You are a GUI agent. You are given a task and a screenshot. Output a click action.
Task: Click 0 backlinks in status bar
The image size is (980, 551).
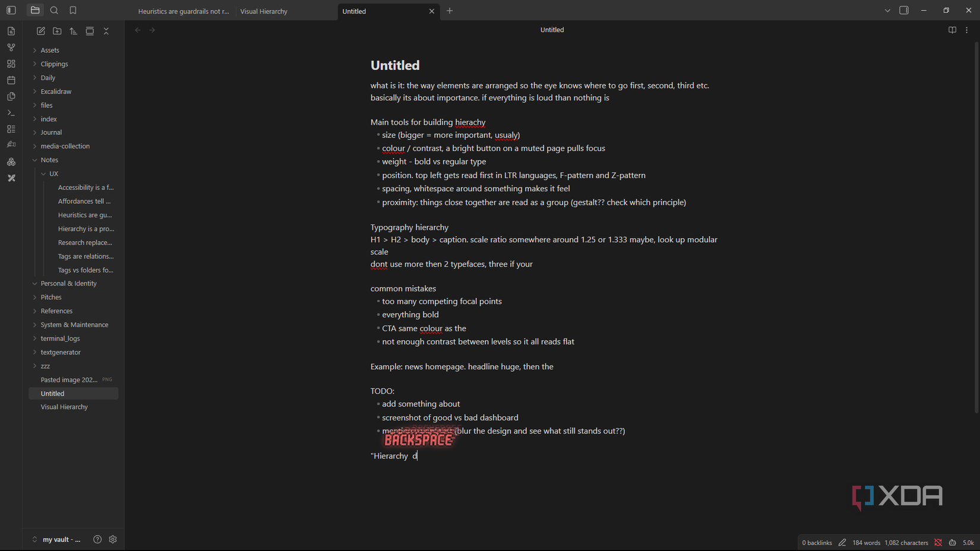pyautogui.click(x=817, y=543)
